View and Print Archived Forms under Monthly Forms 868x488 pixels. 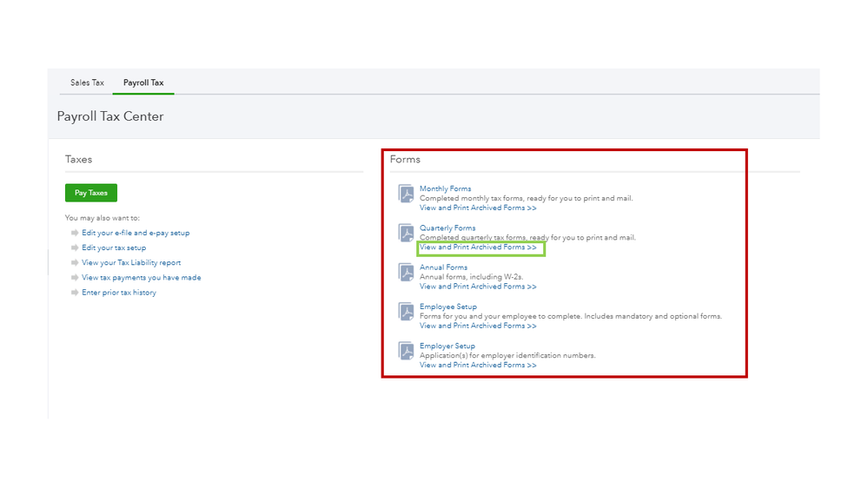pyautogui.click(x=478, y=208)
